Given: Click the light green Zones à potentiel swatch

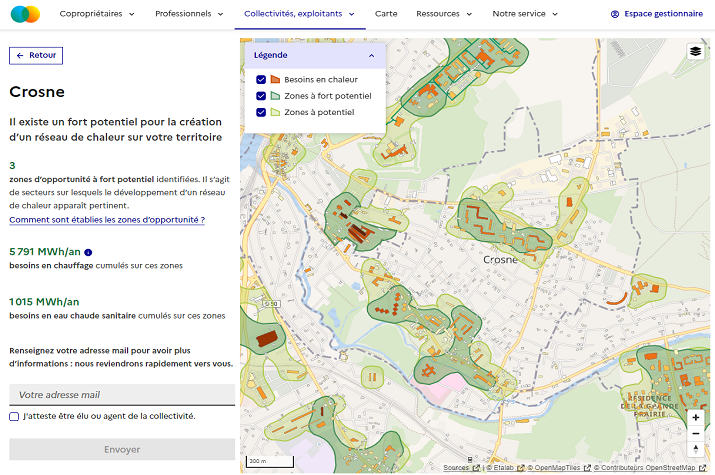Looking at the screenshot, I should pyautogui.click(x=275, y=112).
